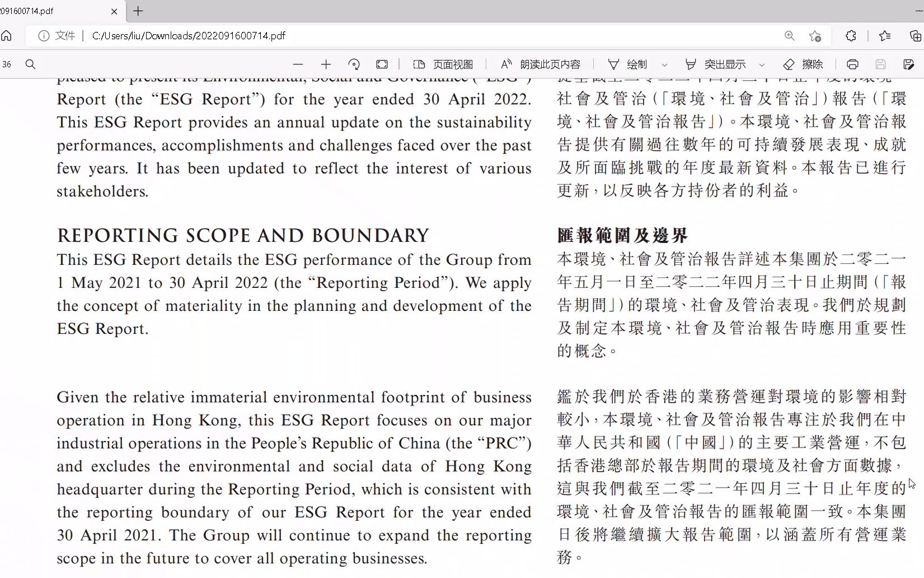Expand the 突出显示 highlight color dropdown

click(x=762, y=65)
